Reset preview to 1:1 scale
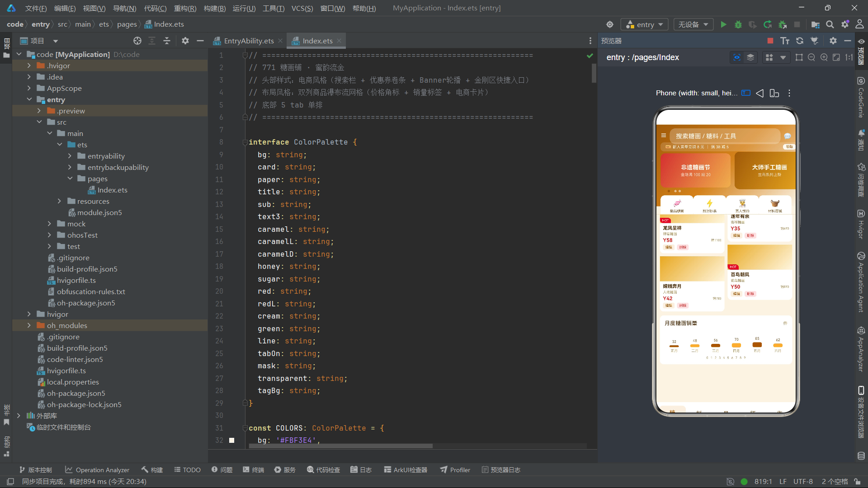868x488 pixels. click(x=849, y=57)
